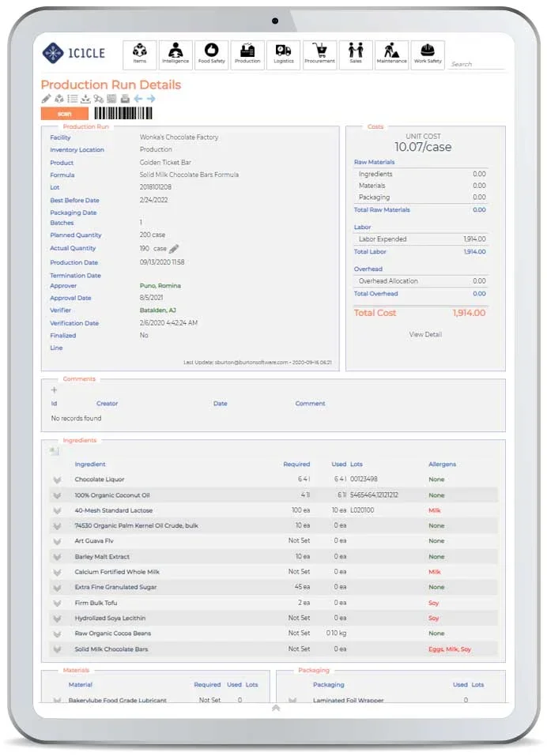Viewport: 547px width, 756px height.
Task: Click the ICICLE logo
Action: 74,53
